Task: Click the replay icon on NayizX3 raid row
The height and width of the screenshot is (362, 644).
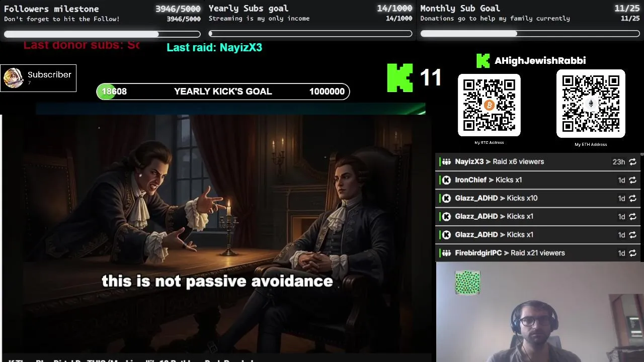Action: [x=632, y=162]
